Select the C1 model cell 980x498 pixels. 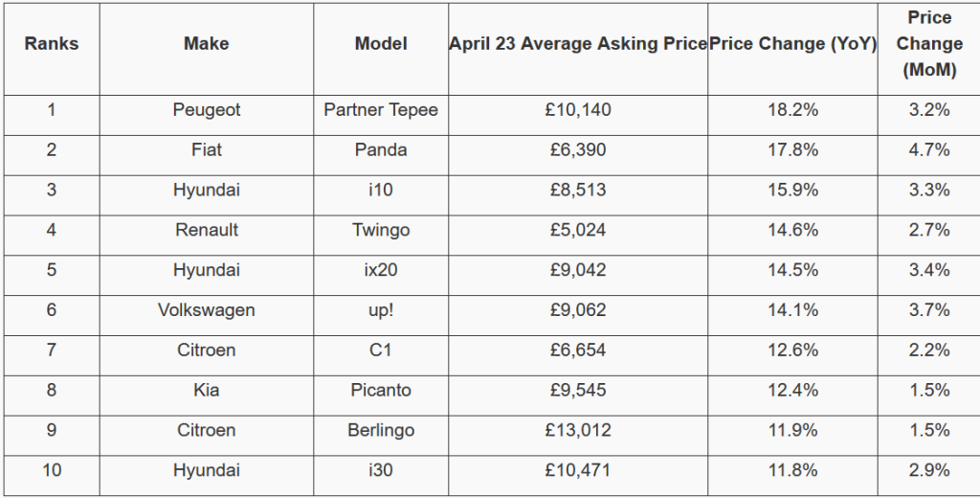click(x=381, y=351)
